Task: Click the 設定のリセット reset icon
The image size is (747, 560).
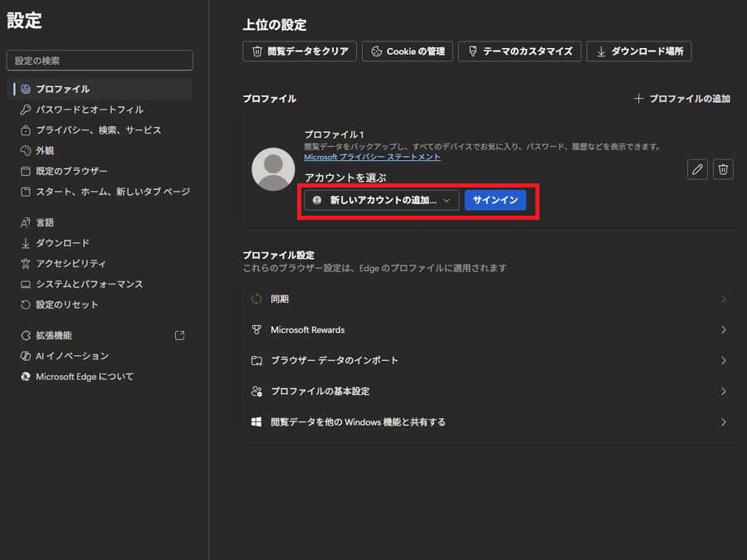Action: click(26, 304)
